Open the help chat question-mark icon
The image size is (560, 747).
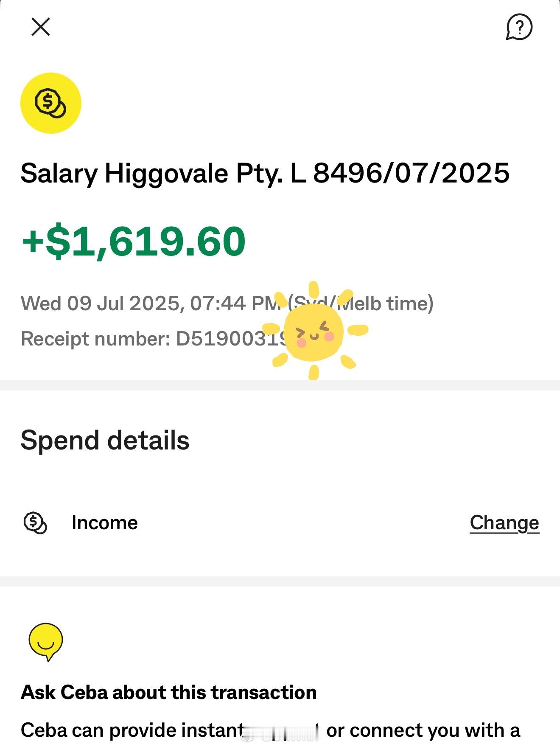tap(519, 27)
